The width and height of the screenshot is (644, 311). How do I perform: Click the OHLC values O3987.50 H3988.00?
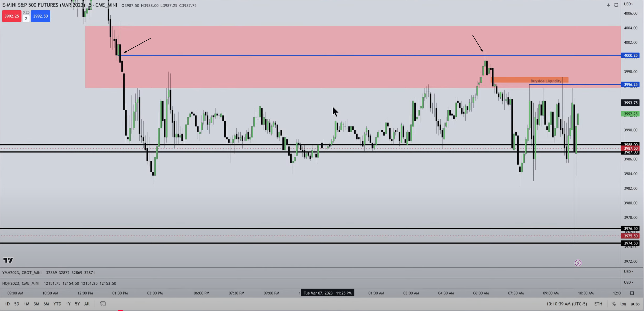coord(140,5)
